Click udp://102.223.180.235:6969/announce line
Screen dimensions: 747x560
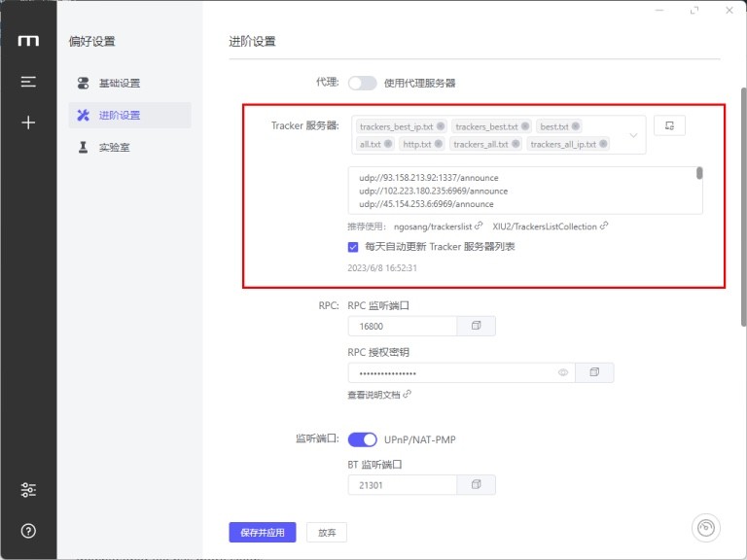(x=434, y=191)
